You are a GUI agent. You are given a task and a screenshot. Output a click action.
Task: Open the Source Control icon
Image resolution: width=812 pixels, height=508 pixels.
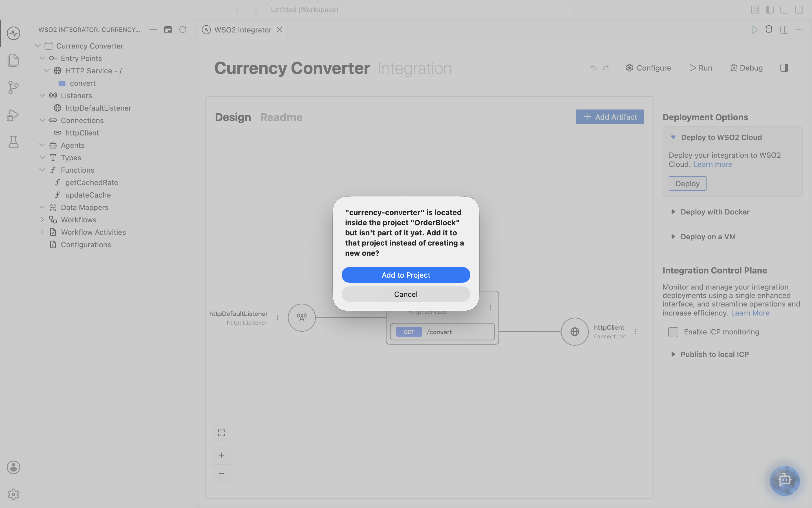click(14, 87)
